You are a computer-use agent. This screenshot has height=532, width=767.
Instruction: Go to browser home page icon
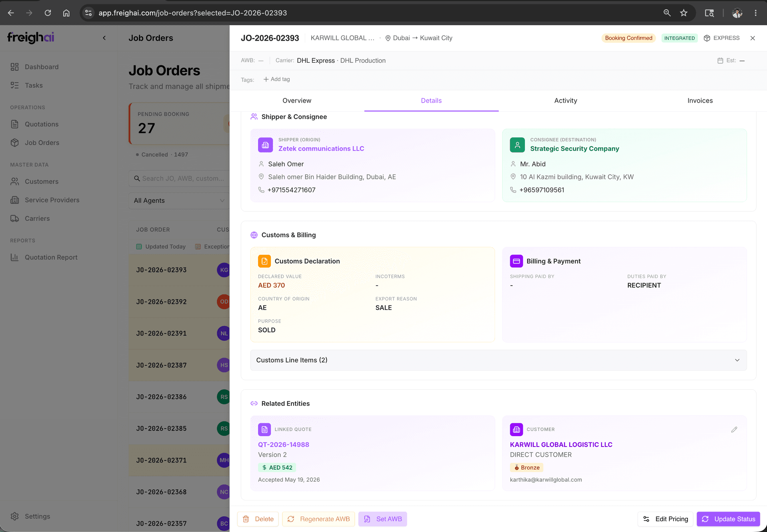[66, 13]
